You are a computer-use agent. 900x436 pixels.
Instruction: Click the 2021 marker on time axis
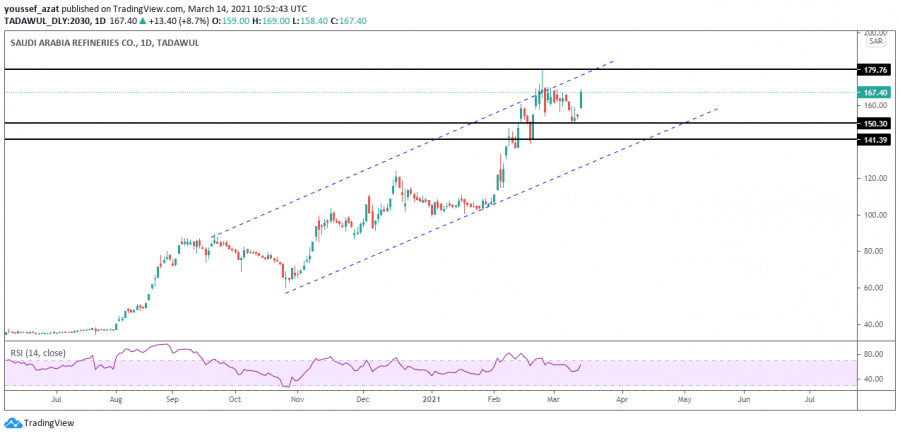tap(429, 399)
